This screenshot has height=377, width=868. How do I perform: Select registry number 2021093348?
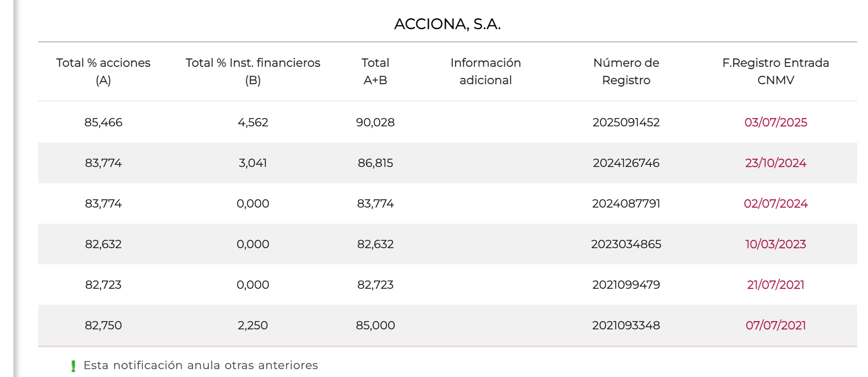click(626, 325)
